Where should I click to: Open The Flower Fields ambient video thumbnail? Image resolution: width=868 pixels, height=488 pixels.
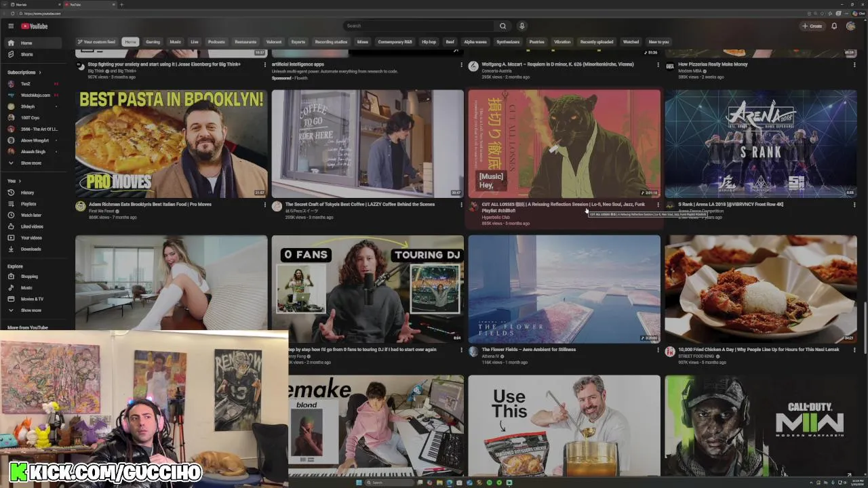(x=564, y=289)
